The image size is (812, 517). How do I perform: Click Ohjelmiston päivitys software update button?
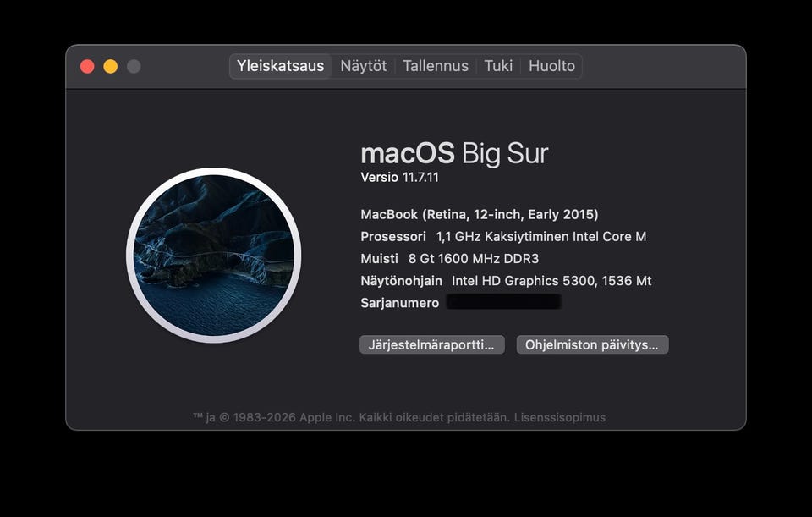[x=592, y=345]
